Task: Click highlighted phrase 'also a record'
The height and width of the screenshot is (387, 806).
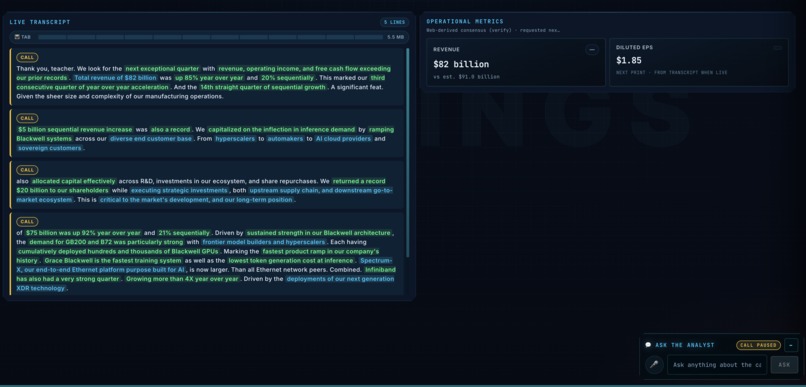Action: coord(171,130)
